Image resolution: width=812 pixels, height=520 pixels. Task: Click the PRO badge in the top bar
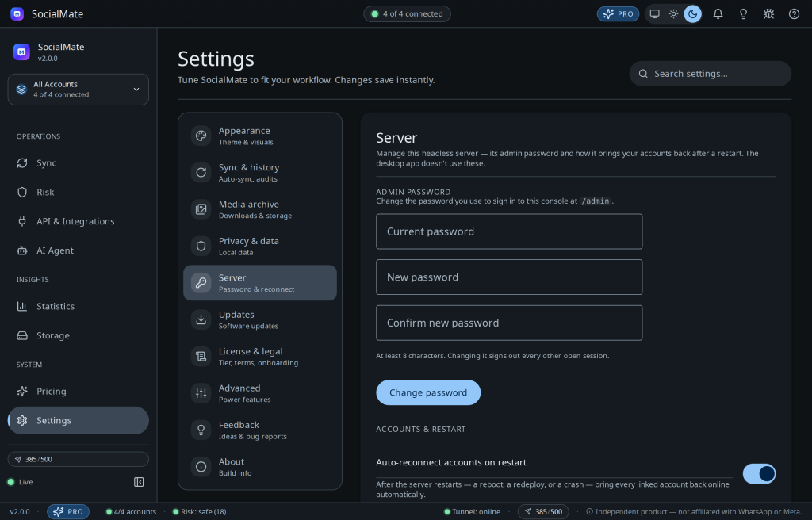pos(618,14)
